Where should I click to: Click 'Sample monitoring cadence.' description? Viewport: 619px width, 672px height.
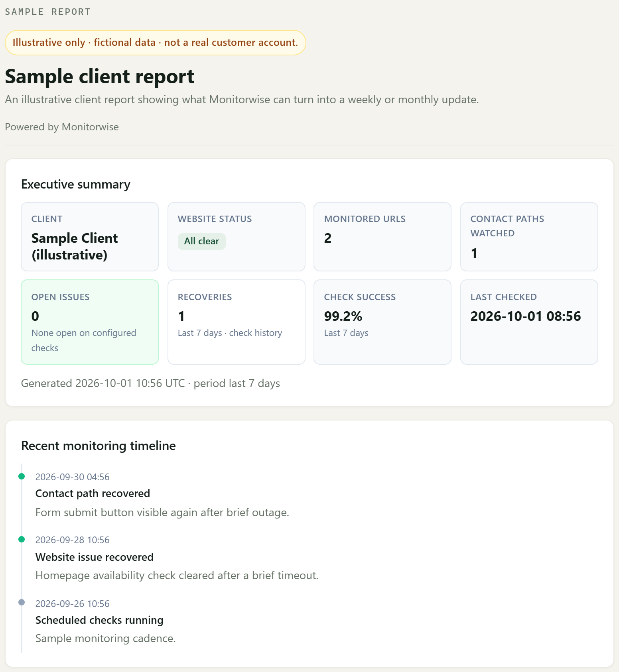tap(106, 638)
